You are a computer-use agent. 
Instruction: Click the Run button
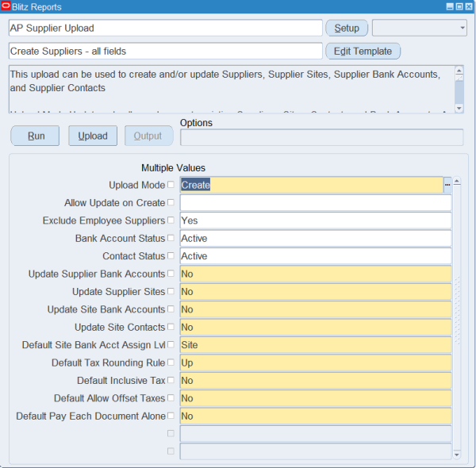point(35,136)
